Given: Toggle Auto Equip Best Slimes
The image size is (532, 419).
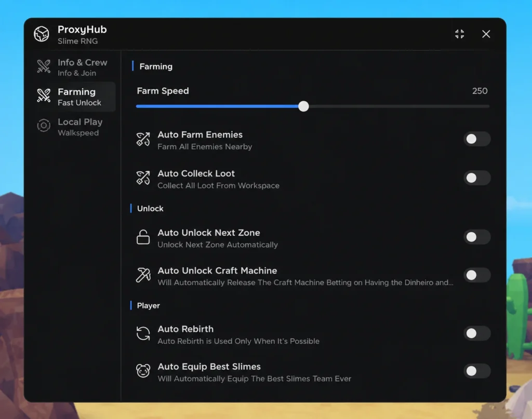Looking at the screenshot, I should 477,371.
